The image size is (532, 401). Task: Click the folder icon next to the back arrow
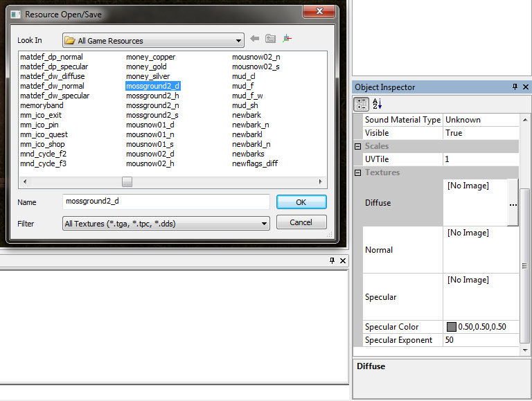271,39
